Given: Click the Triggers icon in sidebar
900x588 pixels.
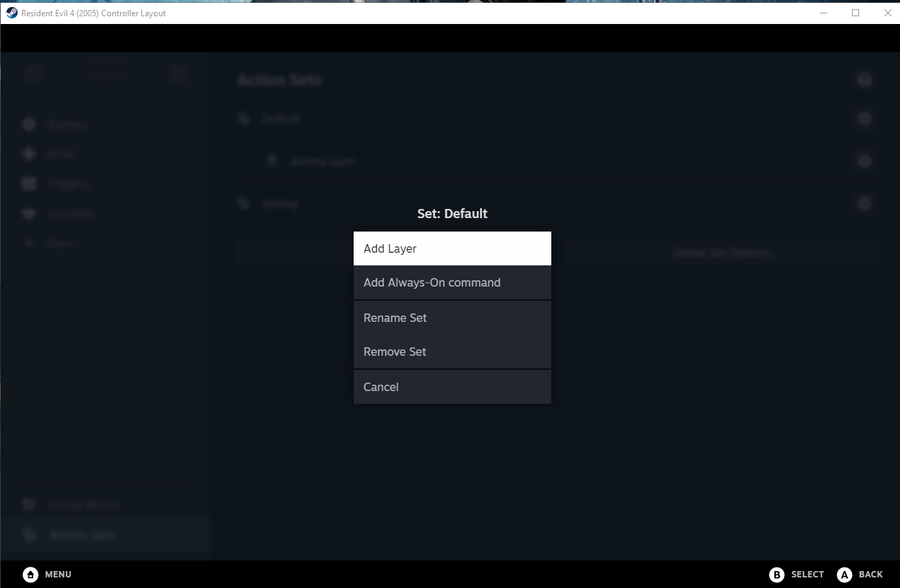Looking at the screenshot, I should (x=29, y=184).
